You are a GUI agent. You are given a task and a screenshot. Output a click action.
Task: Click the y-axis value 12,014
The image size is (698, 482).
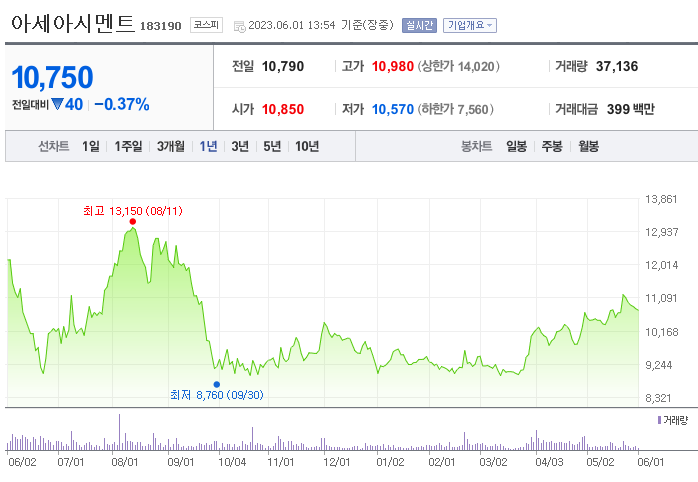[x=661, y=265]
